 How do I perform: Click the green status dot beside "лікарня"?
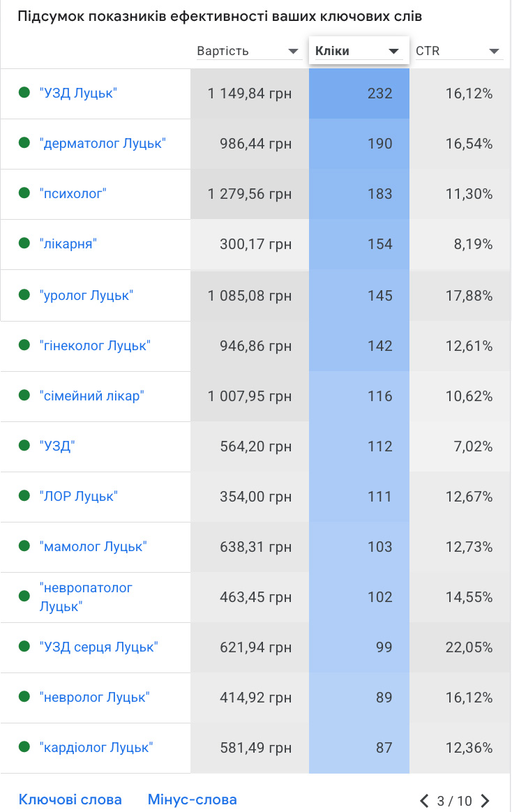24,243
